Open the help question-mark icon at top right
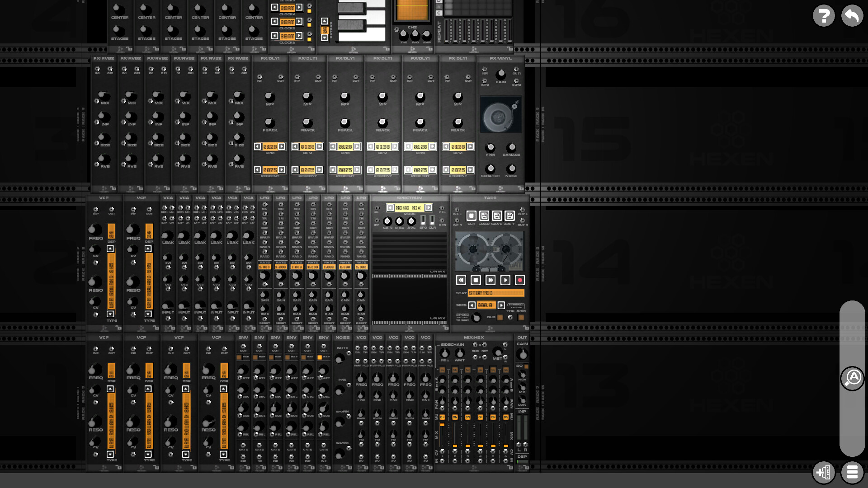Image resolution: width=868 pixels, height=488 pixels. (x=824, y=15)
